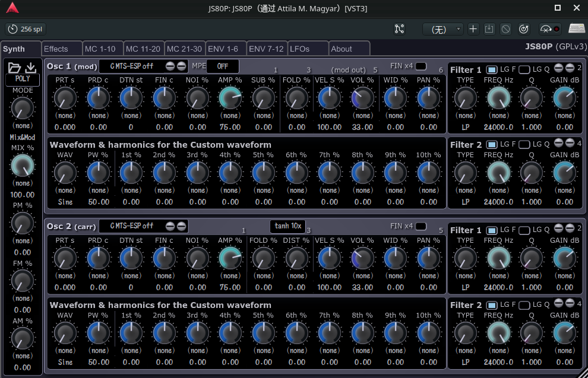Toggle LG Q on Osc 2 Filter 2

[524, 305]
